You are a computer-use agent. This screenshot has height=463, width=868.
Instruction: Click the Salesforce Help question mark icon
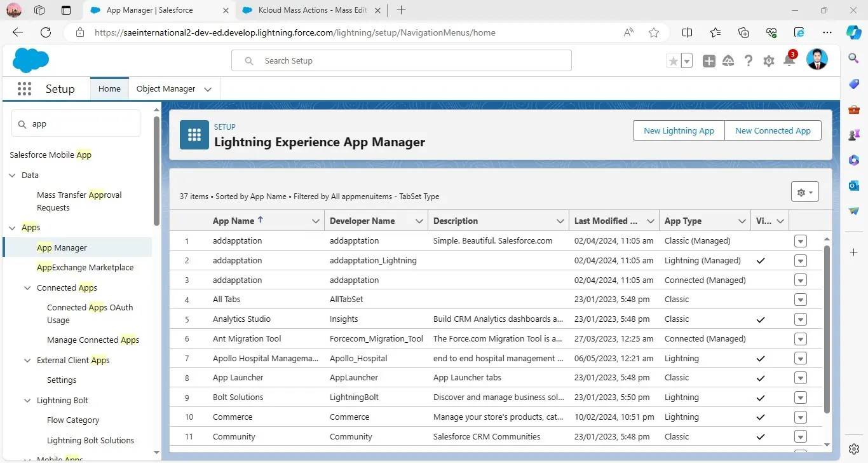[749, 61]
